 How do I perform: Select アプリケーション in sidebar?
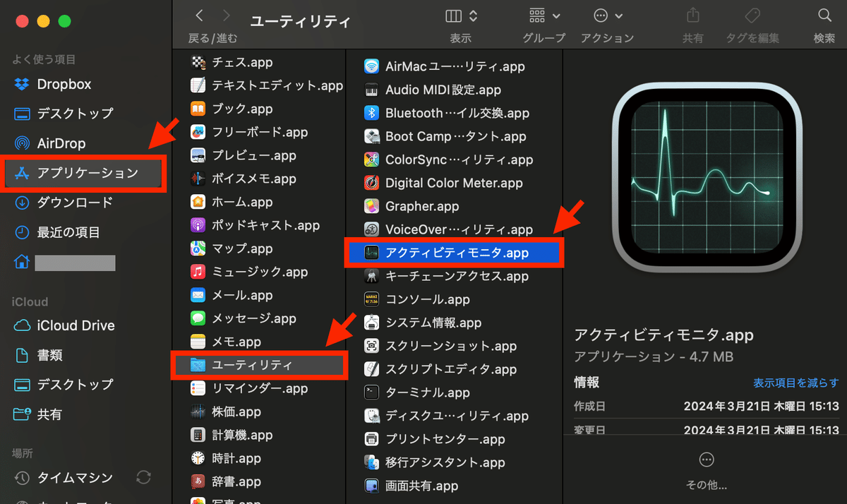(83, 173)
